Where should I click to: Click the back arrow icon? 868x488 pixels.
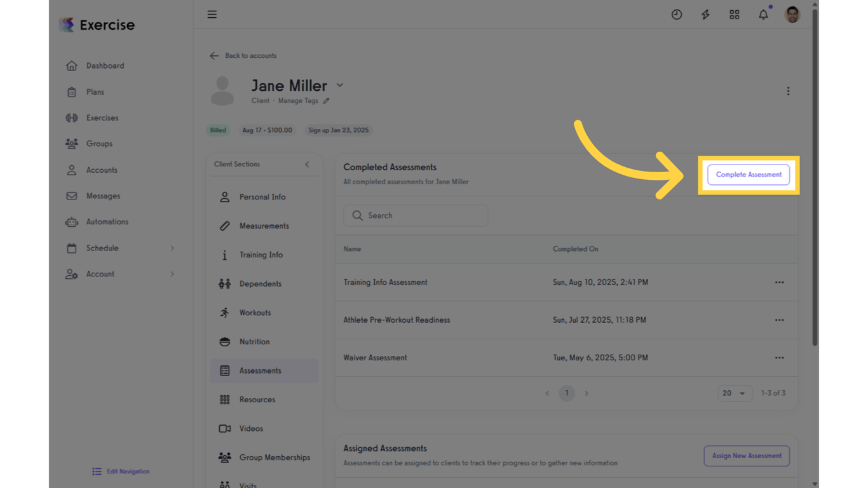[214, 56]
